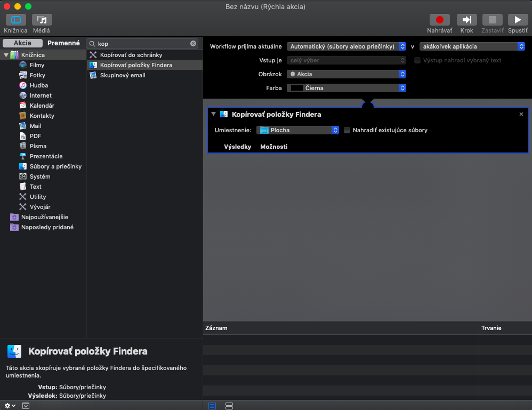532x410 pixels.
Task: Run the workflow with Spustiť
Action: click(518, 20)
